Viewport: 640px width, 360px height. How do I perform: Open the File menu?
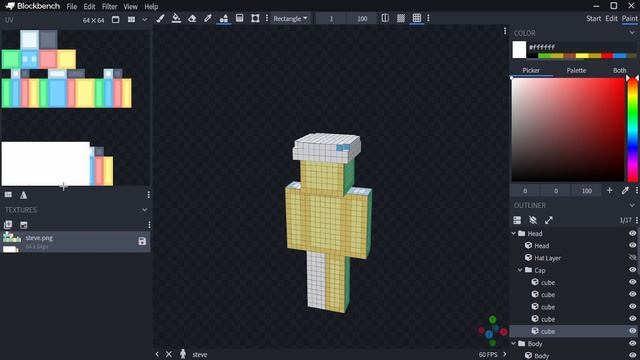click(72, 7)
